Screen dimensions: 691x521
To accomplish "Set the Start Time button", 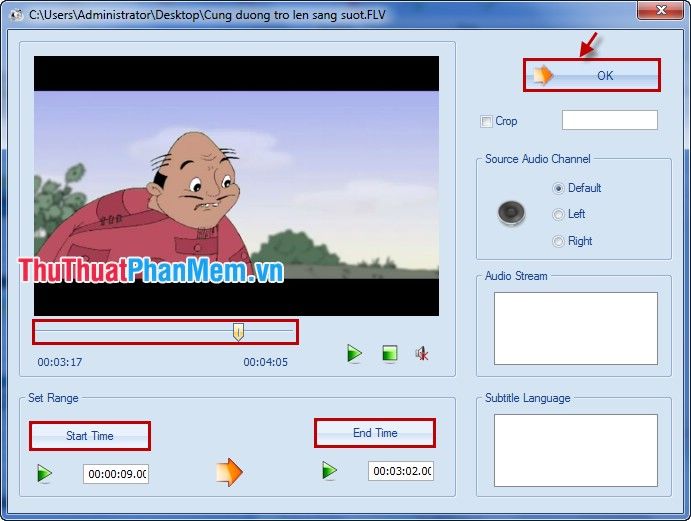I will 90,436.
